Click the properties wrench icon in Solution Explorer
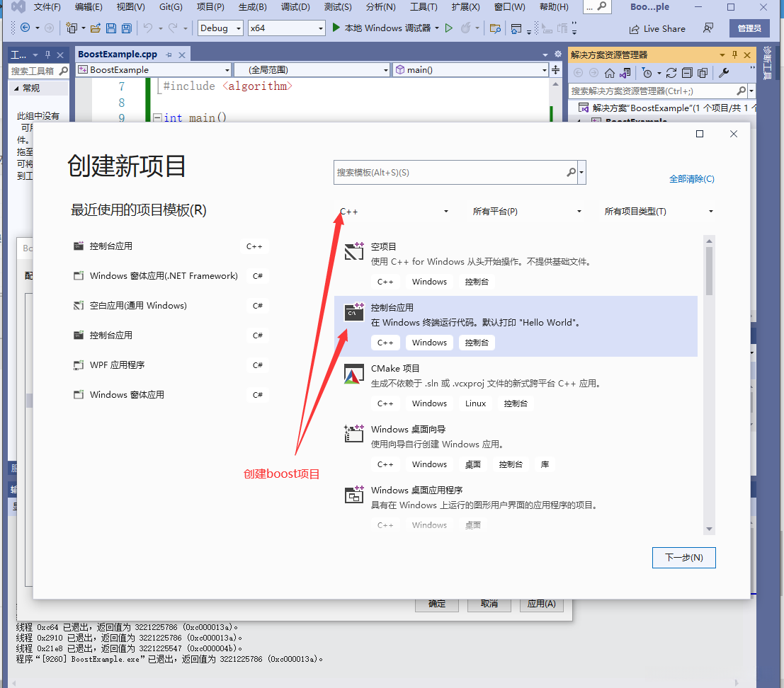This screenshot has height=688, width=784. click(x=724, y=73)
